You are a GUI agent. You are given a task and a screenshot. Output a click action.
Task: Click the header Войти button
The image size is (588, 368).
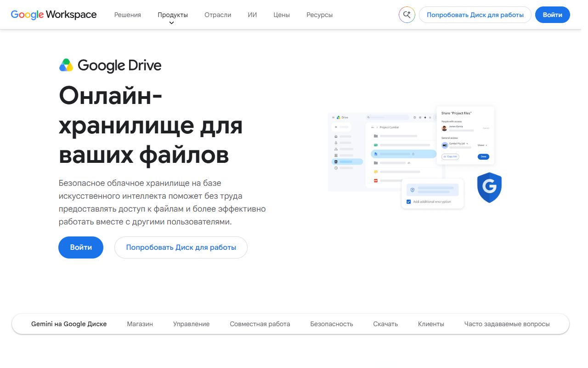553,15
